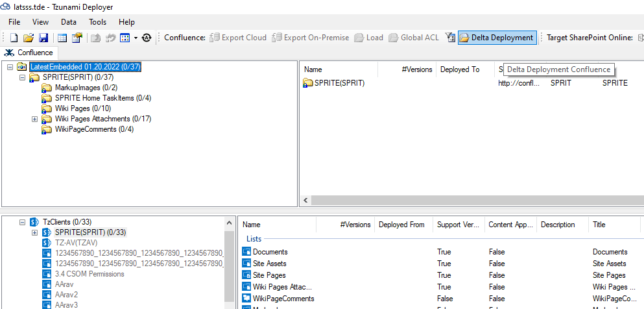Click the MarkupImages folder icon
The image size is (644, 309).
47,88
